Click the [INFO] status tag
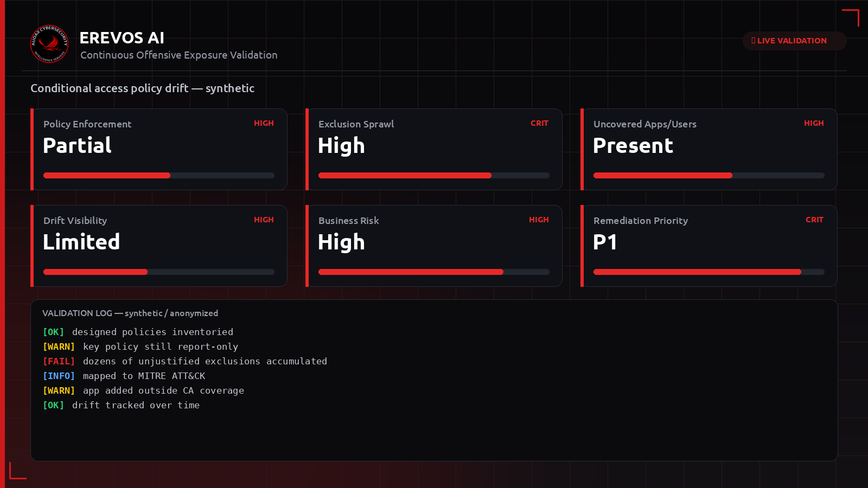The height and width of the screenshot is (488, 868). (x=59, y=376)
